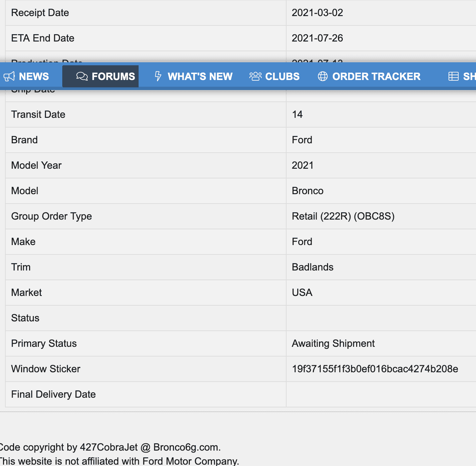Click the What's New lightning icon
Image resolution: width=476 pixels, height=466 pixels.
tap(158, 76)
